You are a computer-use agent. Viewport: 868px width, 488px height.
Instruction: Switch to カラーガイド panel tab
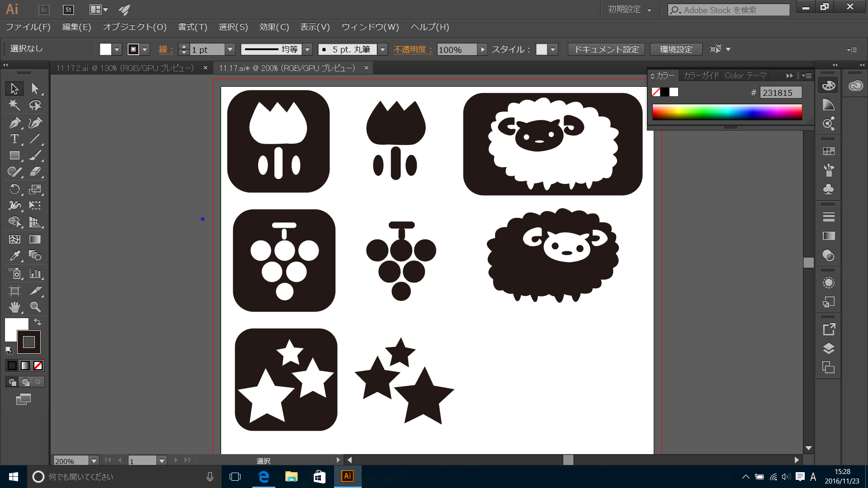(x=701, y=75)
